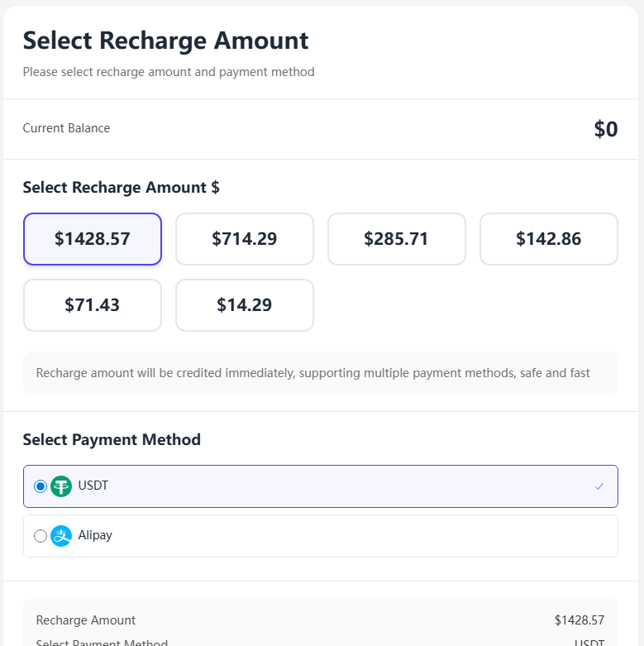The width and height of the screenshot is (644, 646).
Task: Choose the $1428.57 recharge amount button
Action: pyautogui.click(x=93, y=239)
